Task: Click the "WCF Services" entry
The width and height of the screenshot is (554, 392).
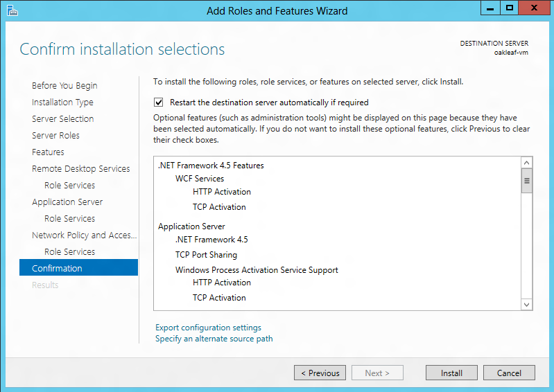Action: tap(200, 179)
